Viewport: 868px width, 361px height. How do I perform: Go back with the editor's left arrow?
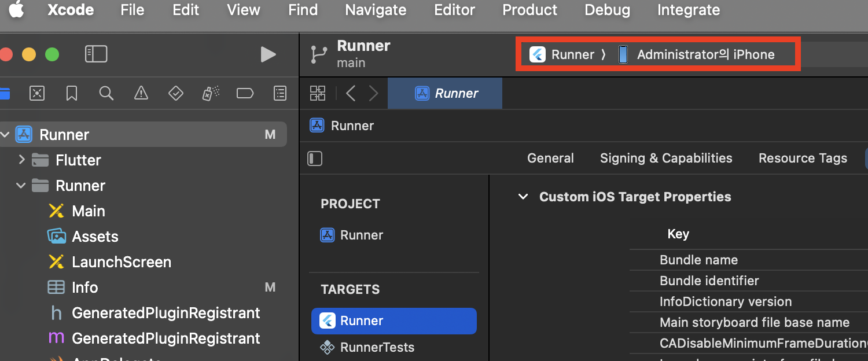pyautogui.click(x=351, y=93)
